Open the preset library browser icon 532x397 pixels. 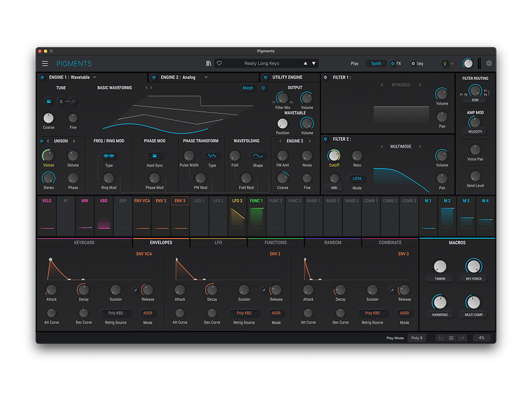[209, 64]
